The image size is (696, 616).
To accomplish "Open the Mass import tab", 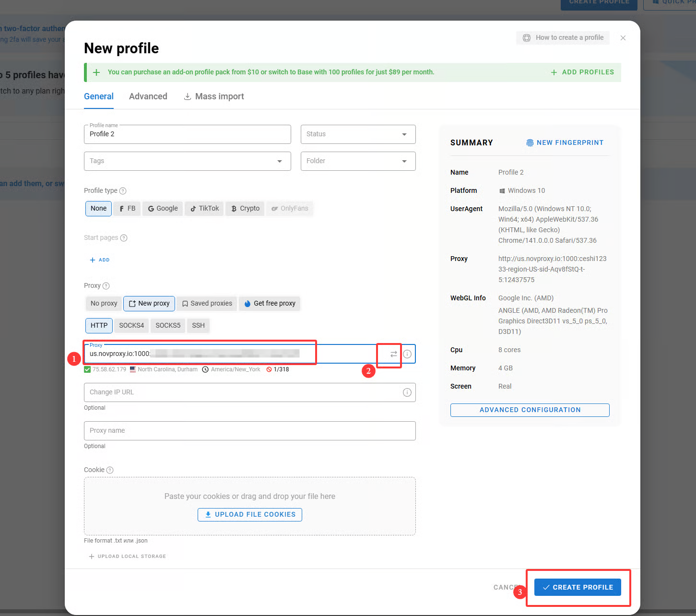I will [x=214, y=96].
